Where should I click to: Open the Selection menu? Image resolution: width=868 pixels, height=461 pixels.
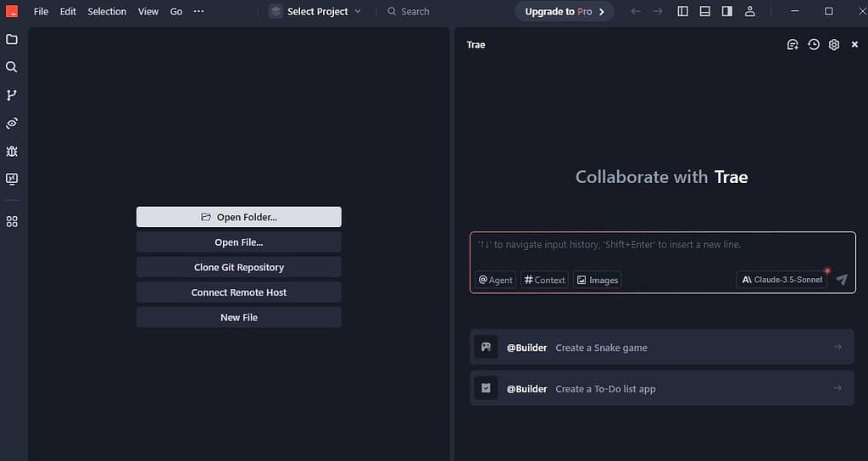pos(107,11)
